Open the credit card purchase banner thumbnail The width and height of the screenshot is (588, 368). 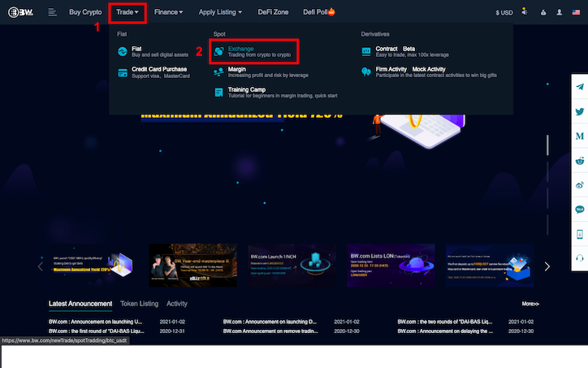490,265
